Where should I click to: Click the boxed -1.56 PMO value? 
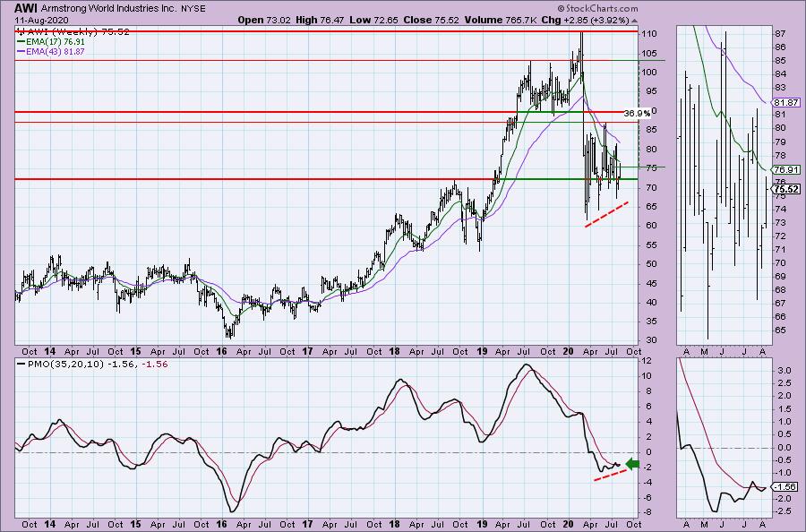(786, 486)
